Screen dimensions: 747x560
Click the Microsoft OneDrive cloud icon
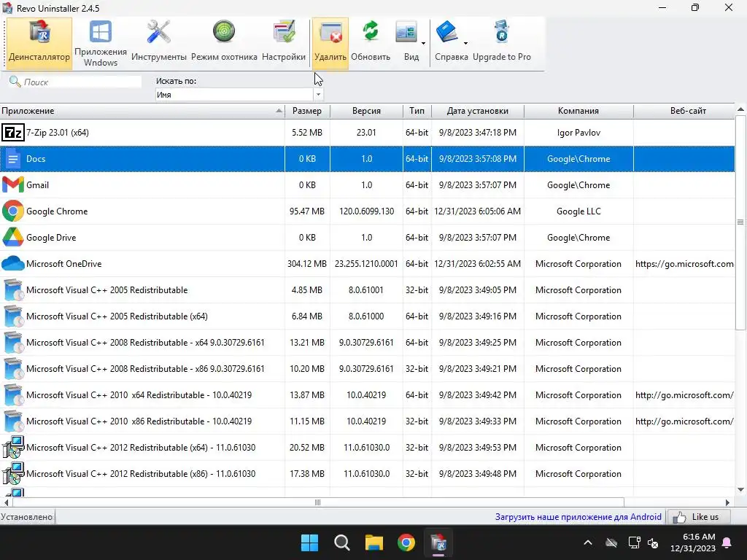click(x=13, y=263)
